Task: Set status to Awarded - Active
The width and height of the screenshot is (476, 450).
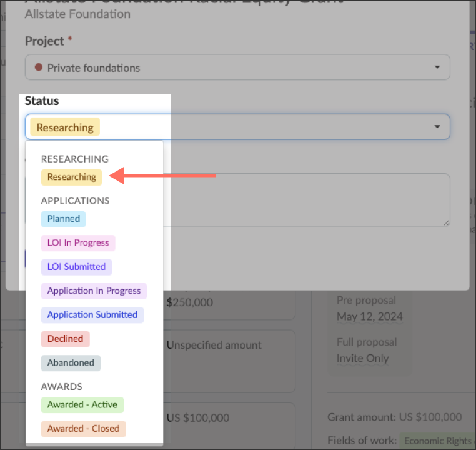Action: (82, 405)
